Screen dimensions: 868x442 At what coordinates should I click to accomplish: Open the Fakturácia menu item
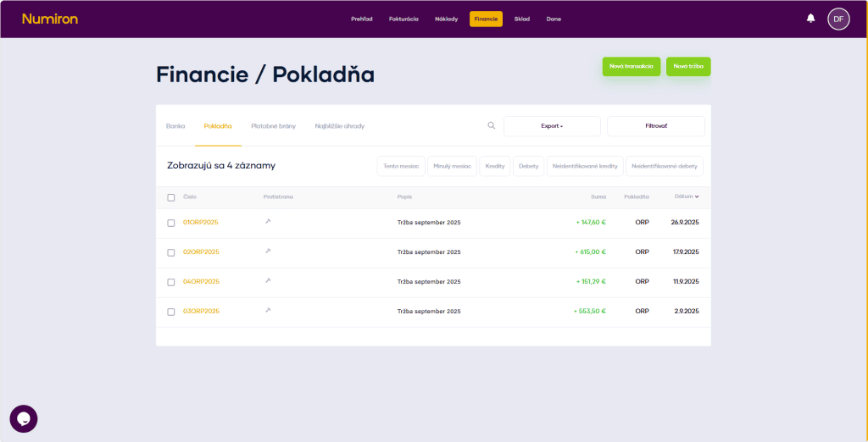pos(403,19)
